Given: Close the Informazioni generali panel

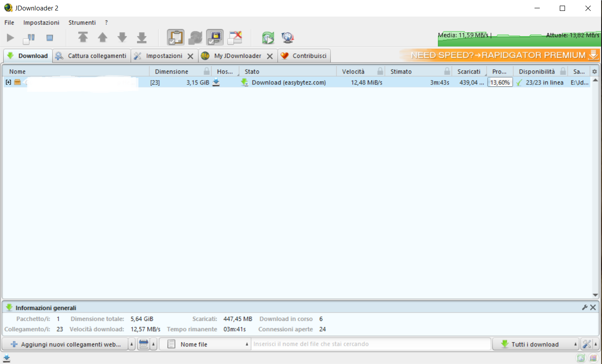Looking at the screenshot, I should (x=593, y=307).
